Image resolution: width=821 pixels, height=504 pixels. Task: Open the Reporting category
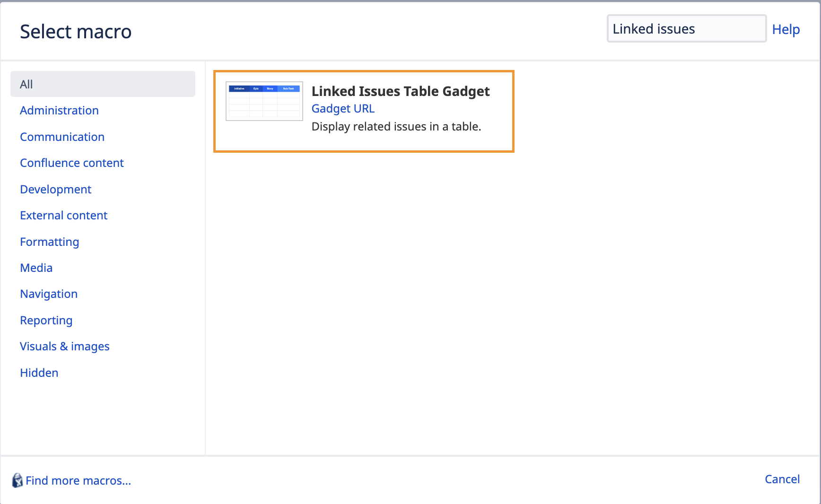(x=46, y=320)
